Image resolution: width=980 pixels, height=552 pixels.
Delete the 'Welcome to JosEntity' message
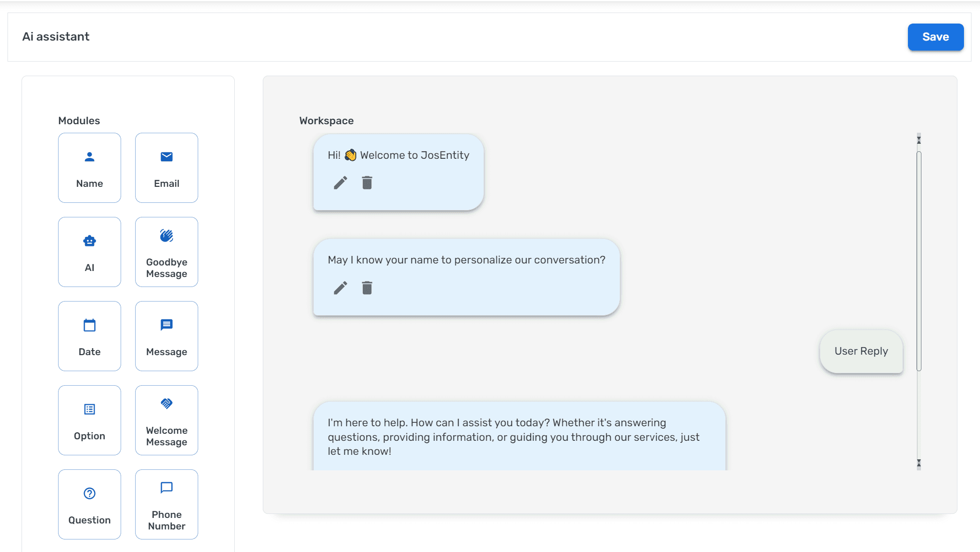click(367, 182)
